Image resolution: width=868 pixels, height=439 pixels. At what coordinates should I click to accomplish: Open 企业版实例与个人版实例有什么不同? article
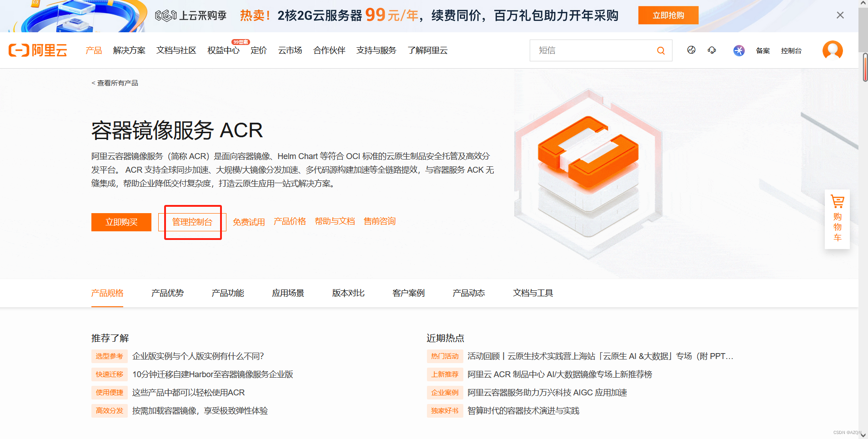tap(198, 356)
